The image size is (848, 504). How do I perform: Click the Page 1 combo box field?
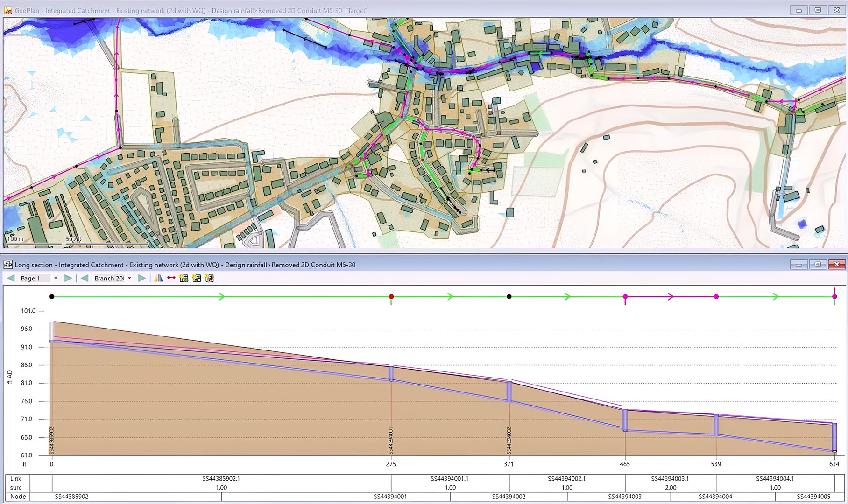[x=35, y=278]
